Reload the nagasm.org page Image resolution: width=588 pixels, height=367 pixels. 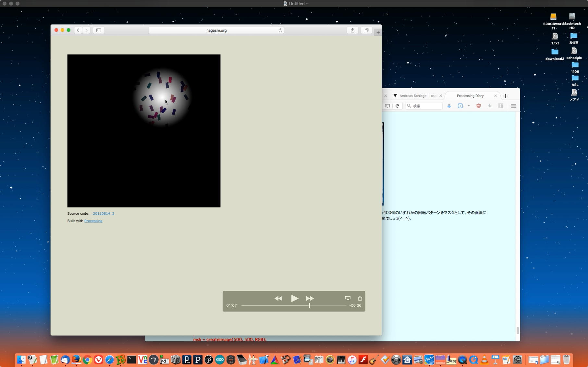pyautogui.click(x=280, y=30)
